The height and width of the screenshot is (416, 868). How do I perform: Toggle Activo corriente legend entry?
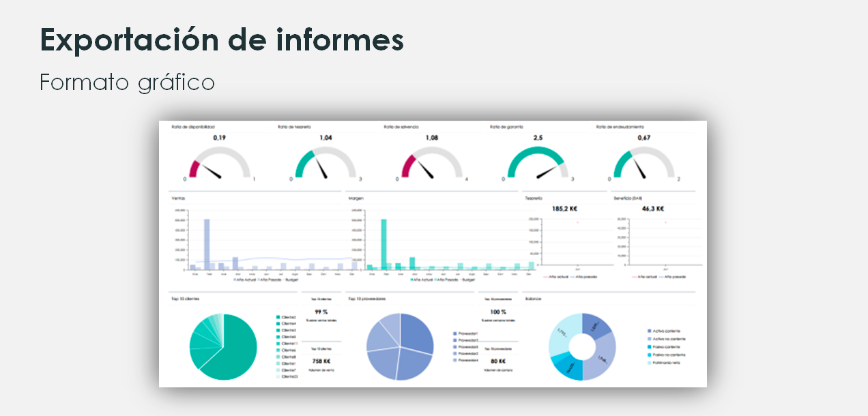pyautogui.click(x=663, y=331)
